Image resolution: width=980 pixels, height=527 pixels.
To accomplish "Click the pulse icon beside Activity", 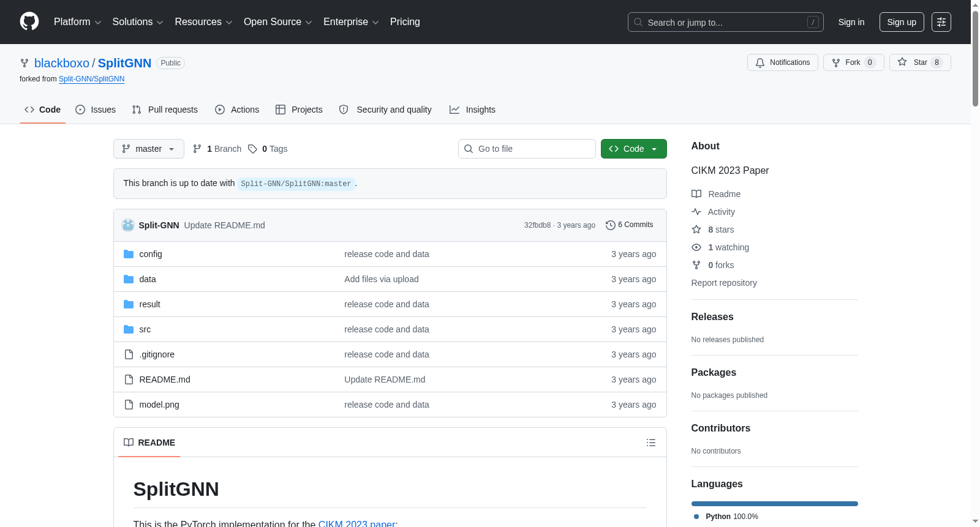I will (696, 212).
